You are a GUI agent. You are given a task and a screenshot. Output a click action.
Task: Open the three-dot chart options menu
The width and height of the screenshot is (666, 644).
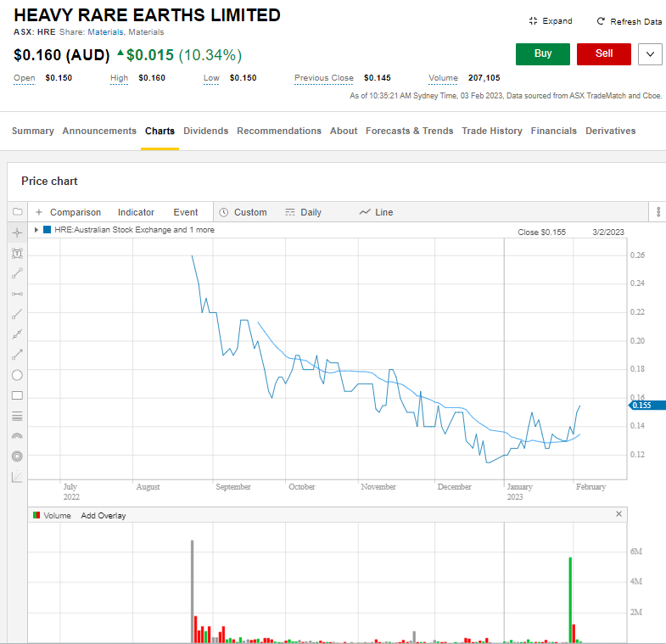coord(658,211)
